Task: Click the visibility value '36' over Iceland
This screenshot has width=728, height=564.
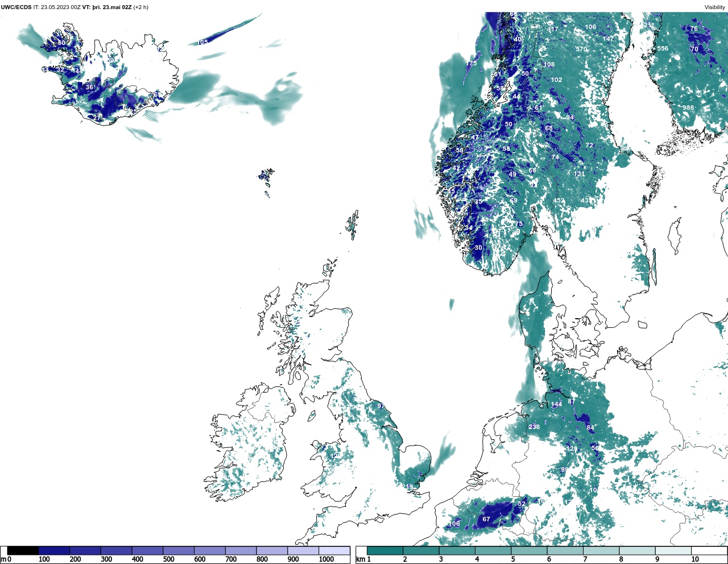Action: pyautogui.click(x=89, y=87)
